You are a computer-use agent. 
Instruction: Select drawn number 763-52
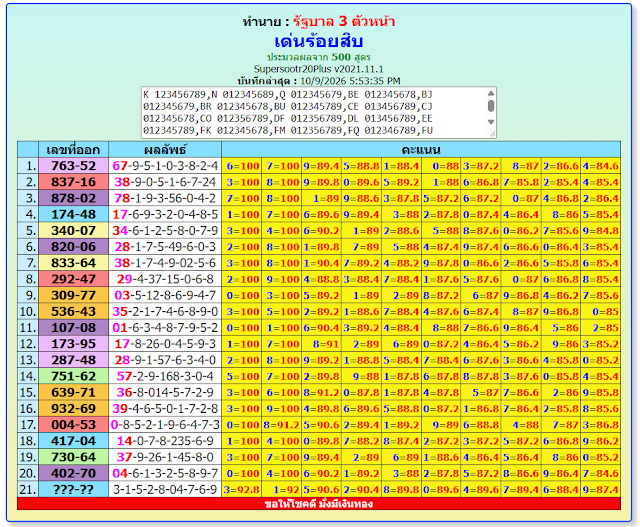pyautogui.click(x=73, y=166)
